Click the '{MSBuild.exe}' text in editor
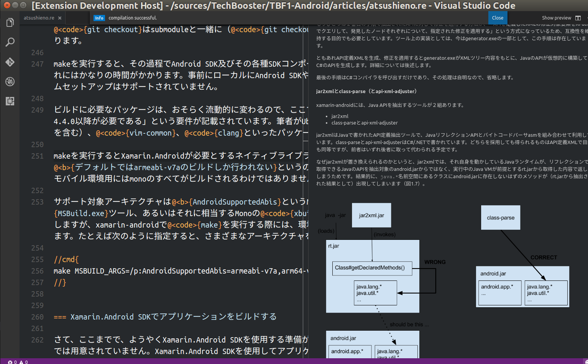Image resolution: width=588 pixels, height=364 pixels. (x=81, y=213)
